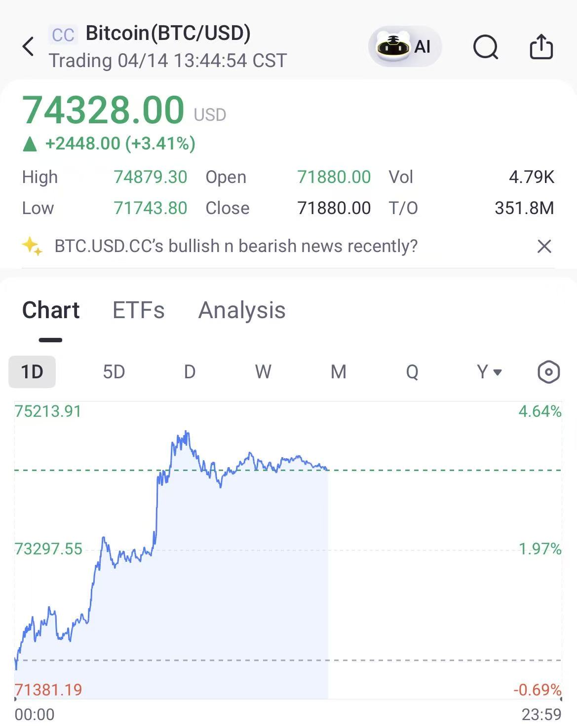
Task: Tap the sparkle AI news icon
Action: pyautogui.click(x=32, y=246)
